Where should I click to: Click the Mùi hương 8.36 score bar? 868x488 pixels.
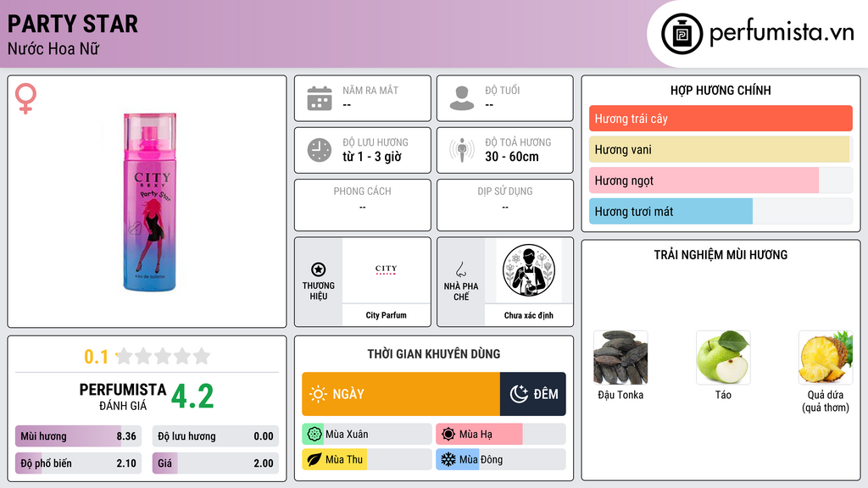point(78,436)
